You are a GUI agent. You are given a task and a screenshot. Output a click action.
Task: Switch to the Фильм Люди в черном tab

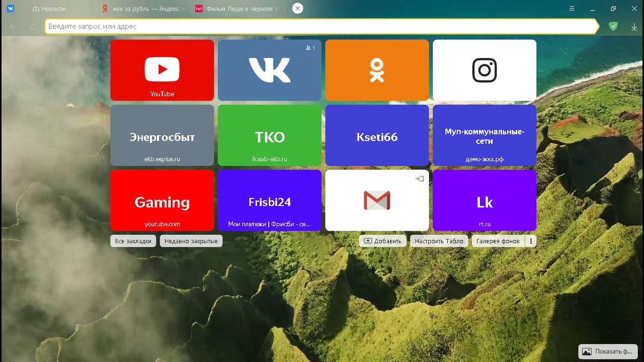pyautogui.click(x=237, y=9)
